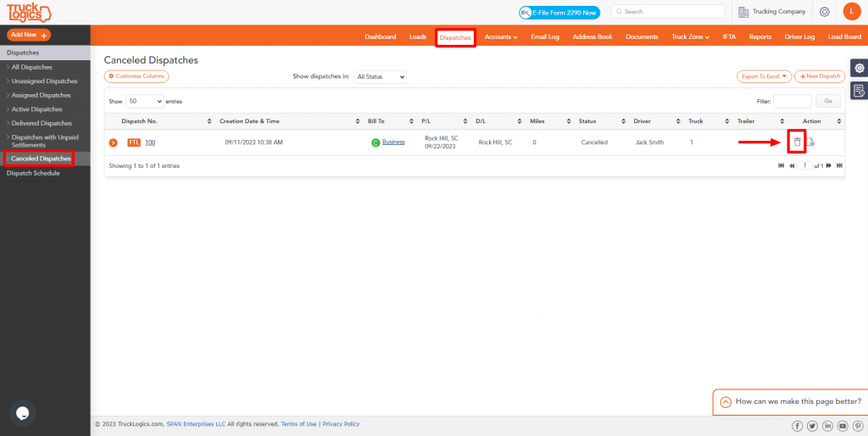Screen dimensions: 868x436
Task: Open the right-side gear panel icon
Action: pos(860,68)
